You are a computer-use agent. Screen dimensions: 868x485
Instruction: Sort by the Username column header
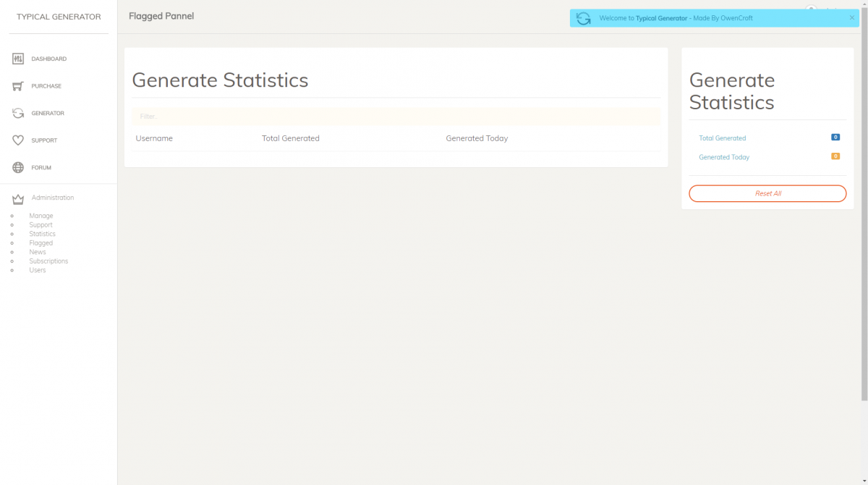pos(154,138)
